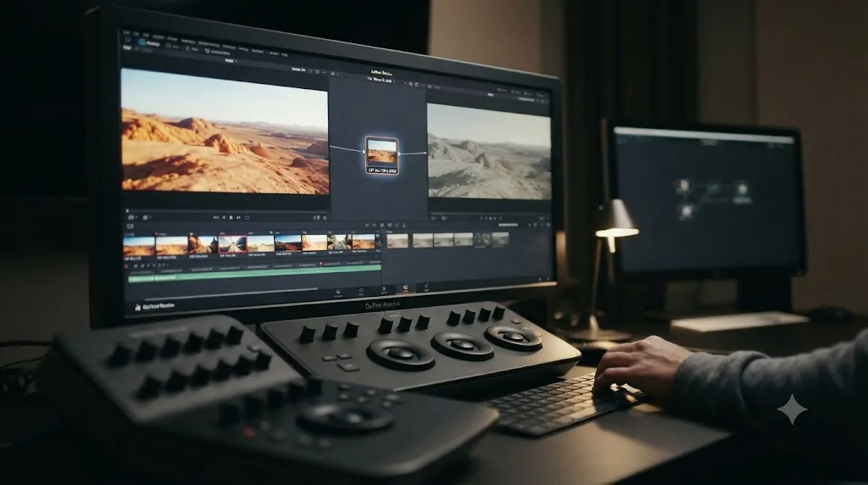This screenshot has width=868, height=485.
Task: Click the horizontal scrollbar beneath the timeline
Action: tap(233, 293)
